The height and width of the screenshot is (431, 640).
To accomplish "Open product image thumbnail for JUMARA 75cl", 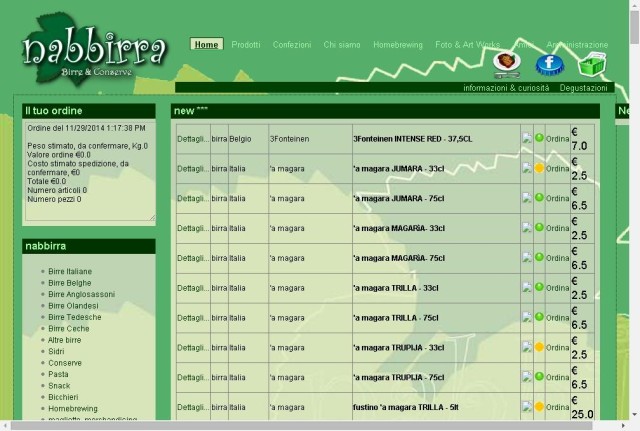I will click(x=527, y=198).
